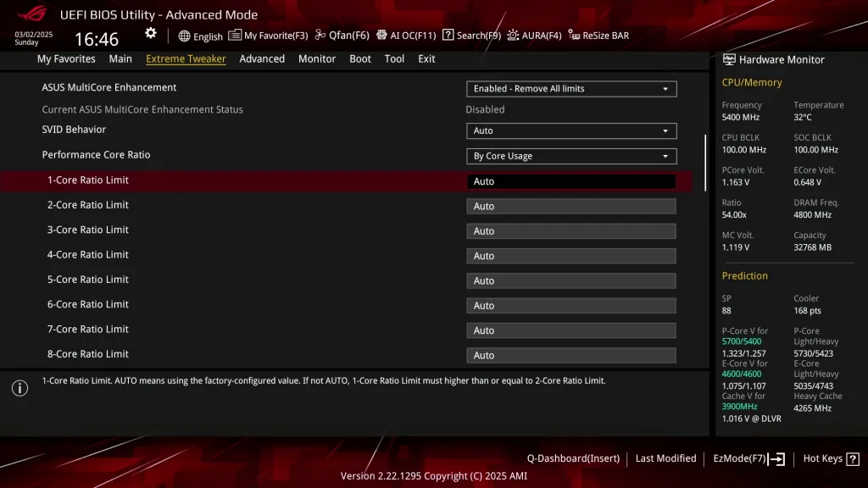
Task: Click the 4600/4600 E-Core prediction text
Action: [x=741, y=374]
